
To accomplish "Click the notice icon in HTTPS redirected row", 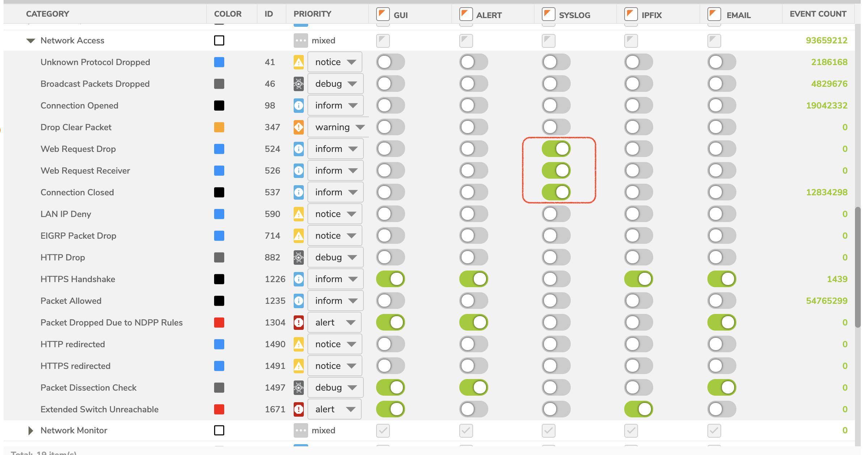I will 298,366.
